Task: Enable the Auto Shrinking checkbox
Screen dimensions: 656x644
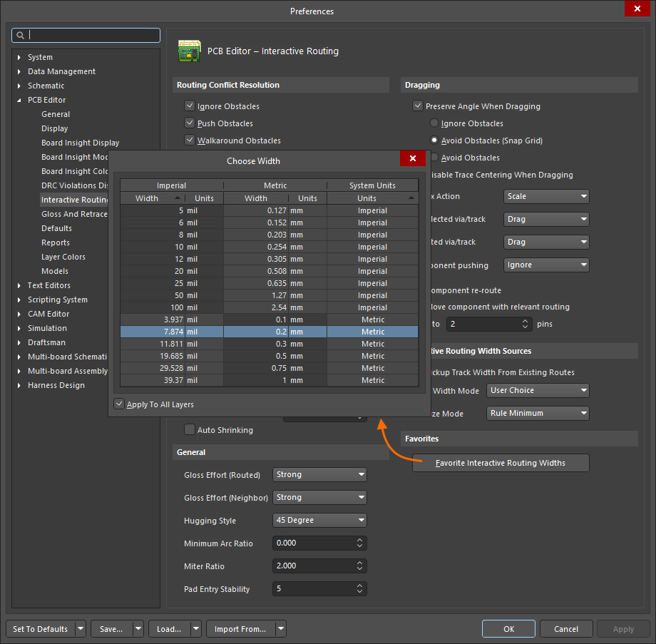Action: point(190,430)
